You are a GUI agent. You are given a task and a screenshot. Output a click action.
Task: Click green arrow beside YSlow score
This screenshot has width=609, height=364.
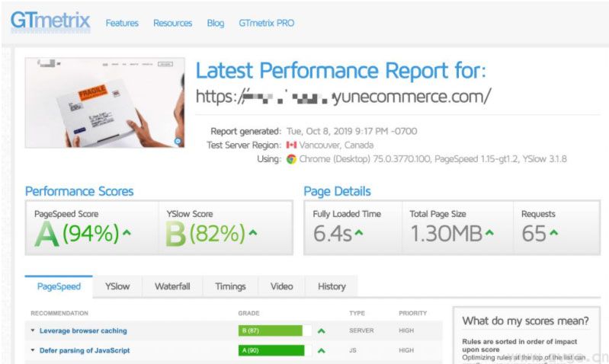point(252,232)
